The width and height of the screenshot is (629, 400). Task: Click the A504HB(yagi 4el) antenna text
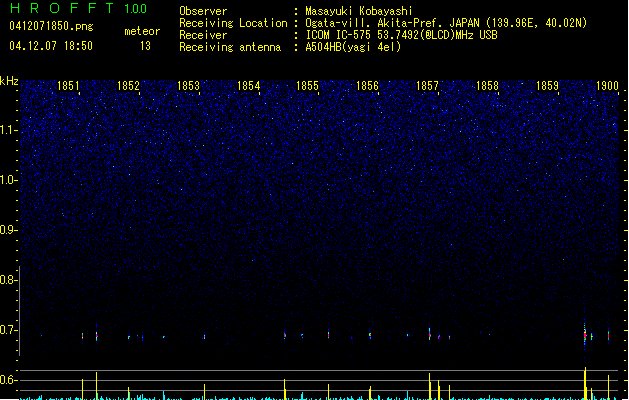tap(353, 47)
